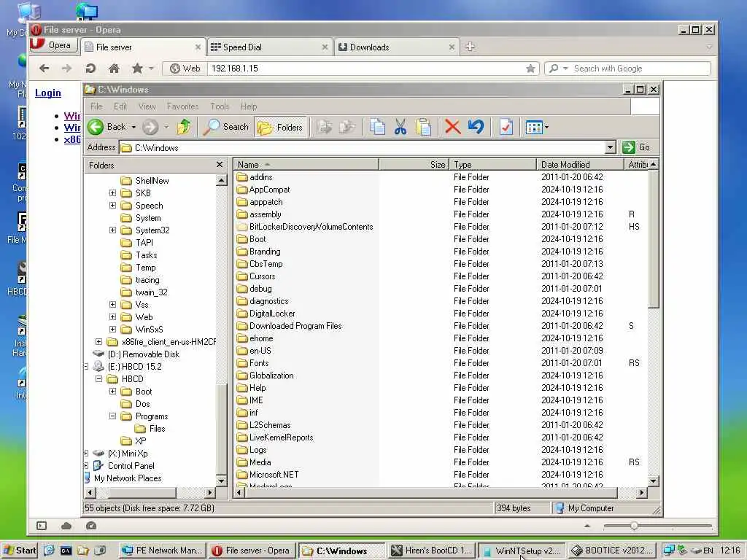Open the Views dropdown button
747x560 pixels.
click(x=537, y=127)
